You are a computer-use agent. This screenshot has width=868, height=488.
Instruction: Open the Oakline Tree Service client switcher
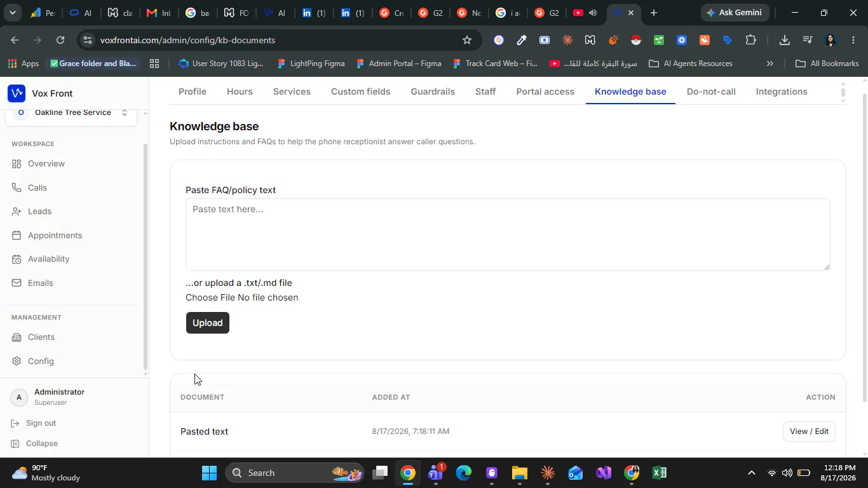click(x=72, y=113)
